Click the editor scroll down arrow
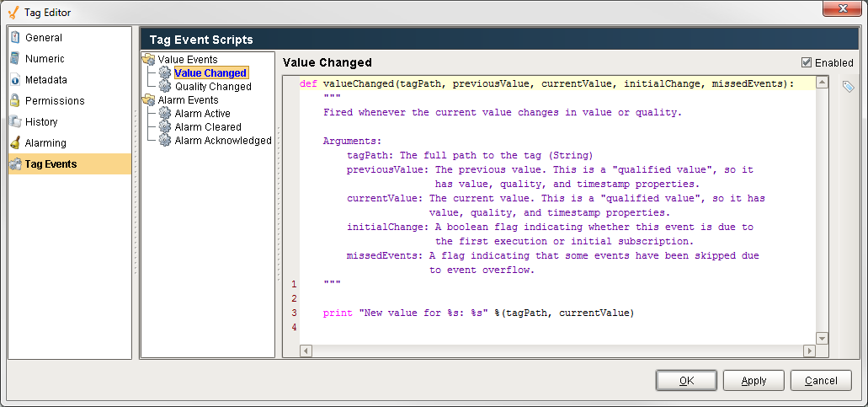Image resolution: width=868 pixels, height=407 pixels. [x=822, y=339]
